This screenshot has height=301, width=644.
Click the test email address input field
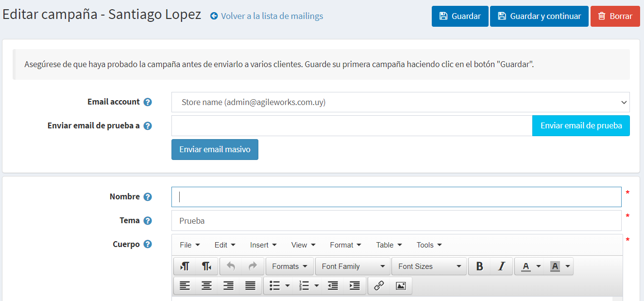pos(352,125)
